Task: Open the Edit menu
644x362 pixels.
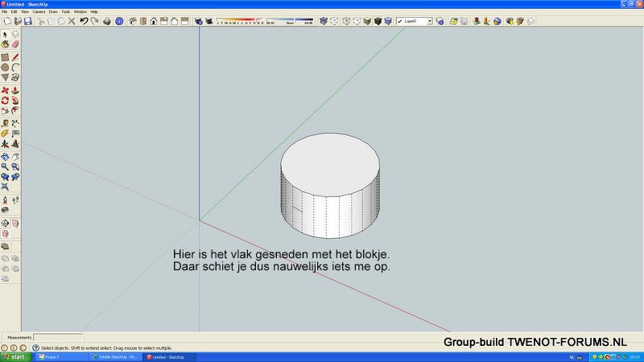Action: [14, 12]
